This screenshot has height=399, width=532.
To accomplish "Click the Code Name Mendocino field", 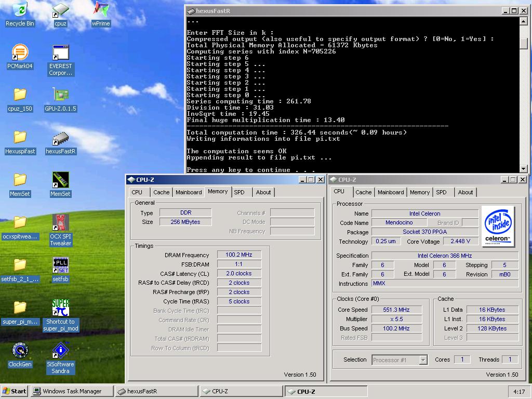I will coord(399,222).
